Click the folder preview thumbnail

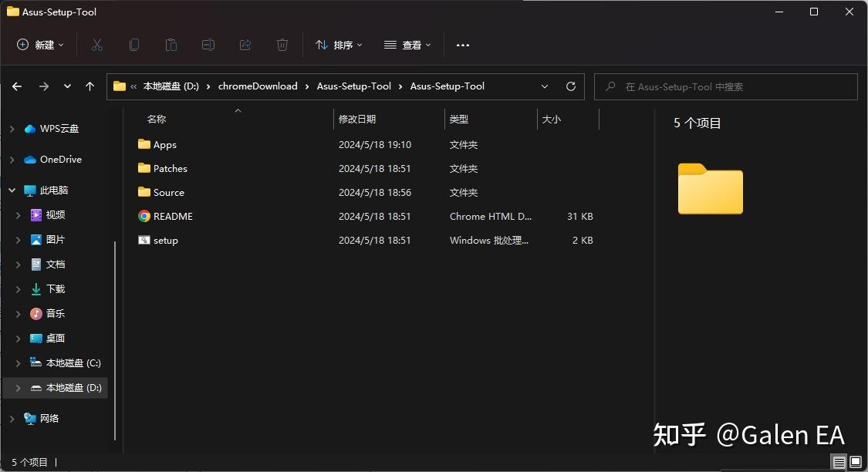coord(711,189)
